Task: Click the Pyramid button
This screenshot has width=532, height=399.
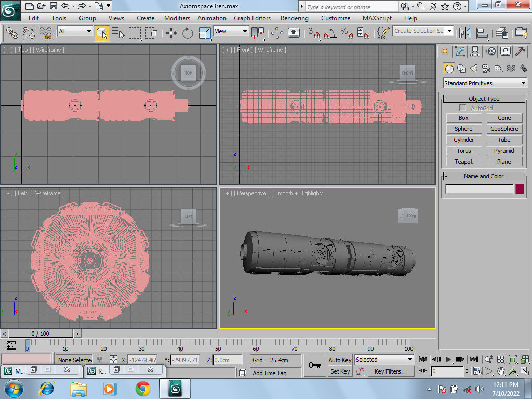Action: pyautogui.click(x=504, y=151)
